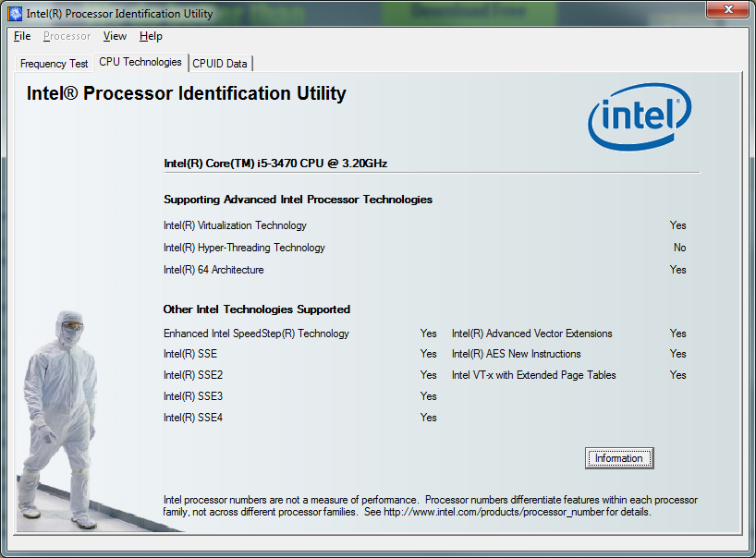Click Intel(R) Advanced Vector Extensions label

click(x=532, y=334)
